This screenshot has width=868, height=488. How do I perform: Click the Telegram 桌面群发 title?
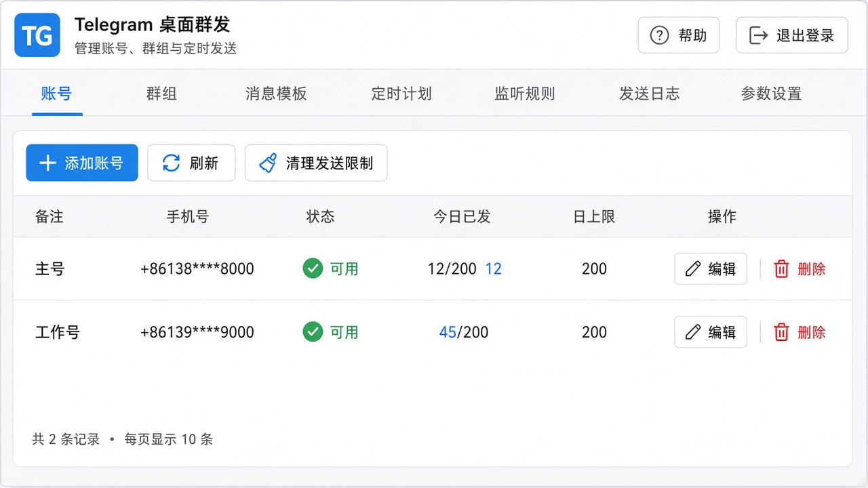click(x=153, y=25)
